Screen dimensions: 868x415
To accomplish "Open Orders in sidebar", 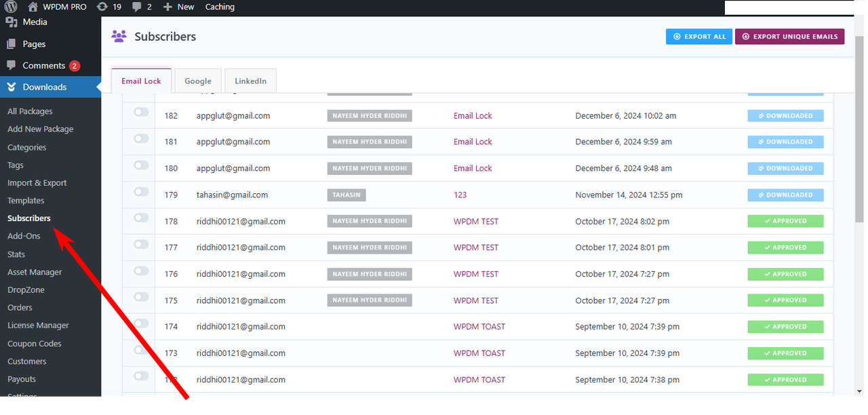I will click(x=20, y=307).
